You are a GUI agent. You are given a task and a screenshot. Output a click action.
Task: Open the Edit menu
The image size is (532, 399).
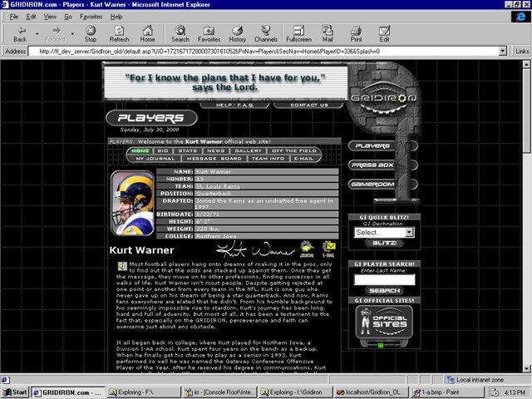point(32,17)
